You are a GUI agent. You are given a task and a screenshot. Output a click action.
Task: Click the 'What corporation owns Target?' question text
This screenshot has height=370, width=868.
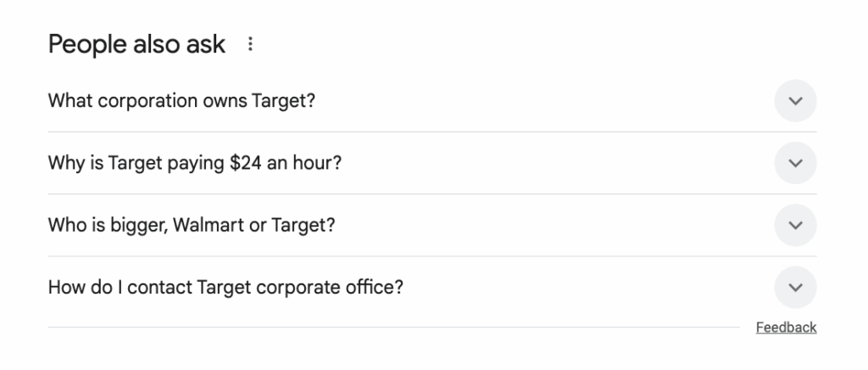pos(181,101)
